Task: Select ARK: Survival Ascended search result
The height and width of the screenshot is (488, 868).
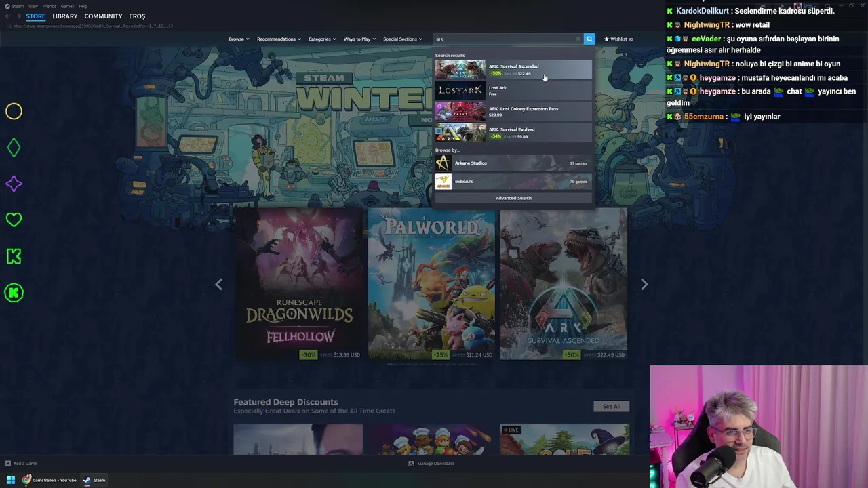Action: click(513, 69)
